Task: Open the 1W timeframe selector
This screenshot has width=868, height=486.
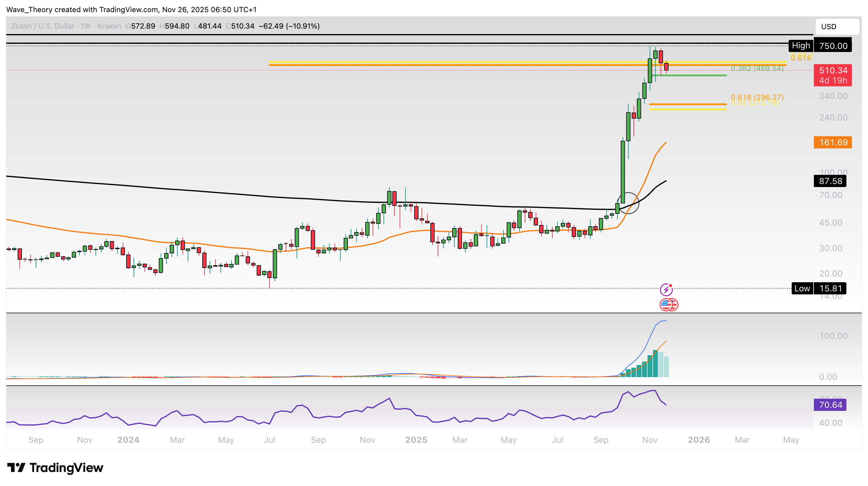Action: (x=85, y=26)
